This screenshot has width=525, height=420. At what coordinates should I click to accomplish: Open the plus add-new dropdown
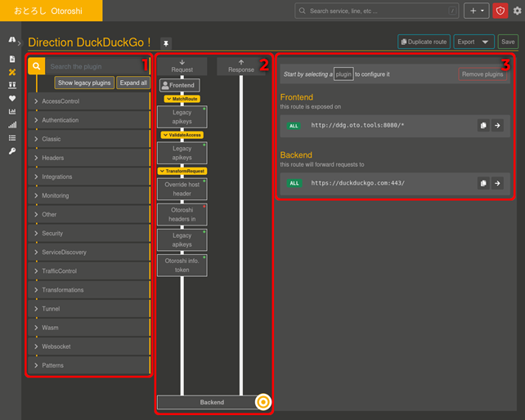tap(477, 11)
